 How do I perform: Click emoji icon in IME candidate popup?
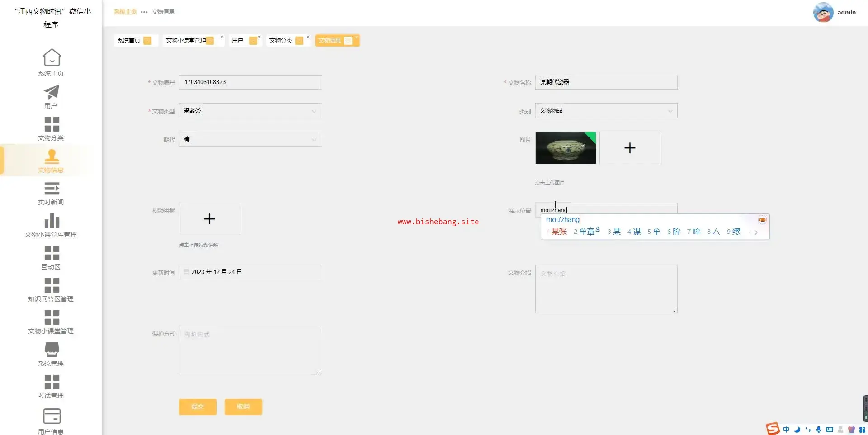click(762, 220)
